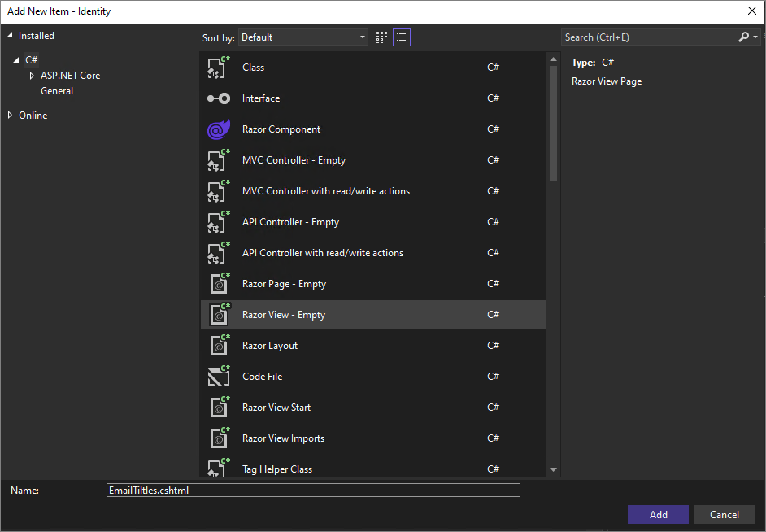Open the search options dropdown arrow

tap(755, 37)
